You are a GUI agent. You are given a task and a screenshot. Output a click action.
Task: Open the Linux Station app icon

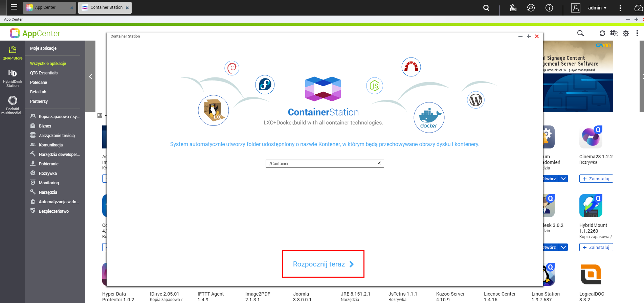(548, 274)
